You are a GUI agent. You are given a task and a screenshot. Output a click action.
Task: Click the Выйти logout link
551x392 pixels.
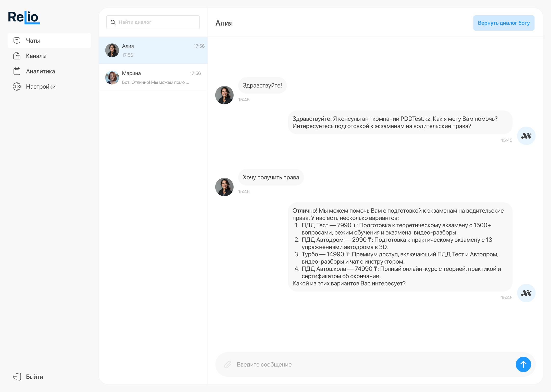(x=34, y=377)
